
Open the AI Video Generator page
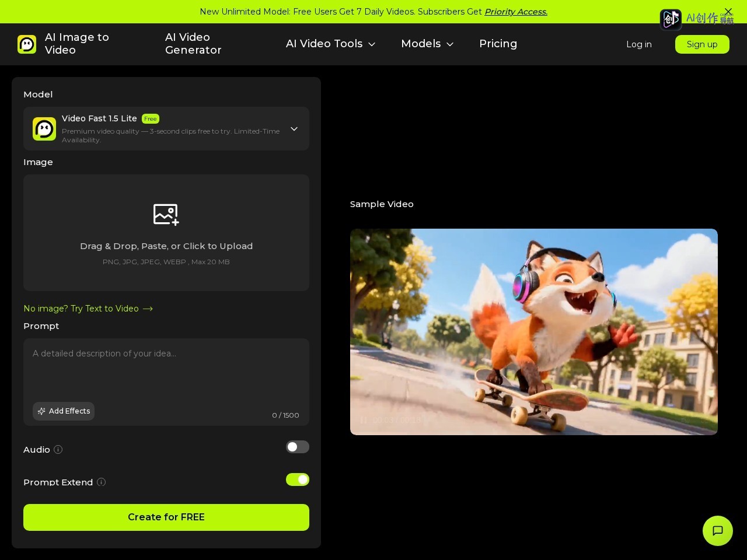click(x=193, y=44)
